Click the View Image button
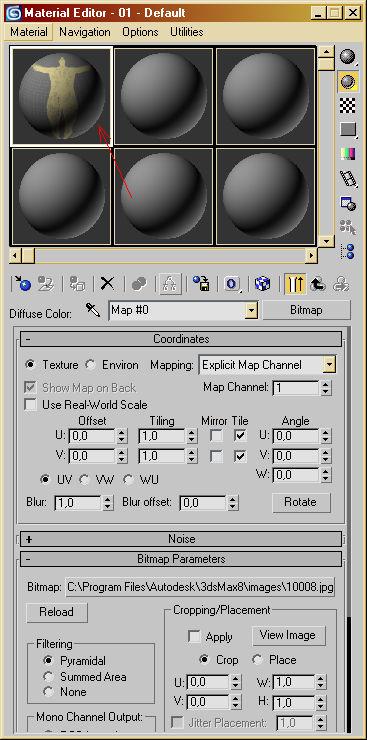Viewport: 367px width, 740px height. (288, 635)
